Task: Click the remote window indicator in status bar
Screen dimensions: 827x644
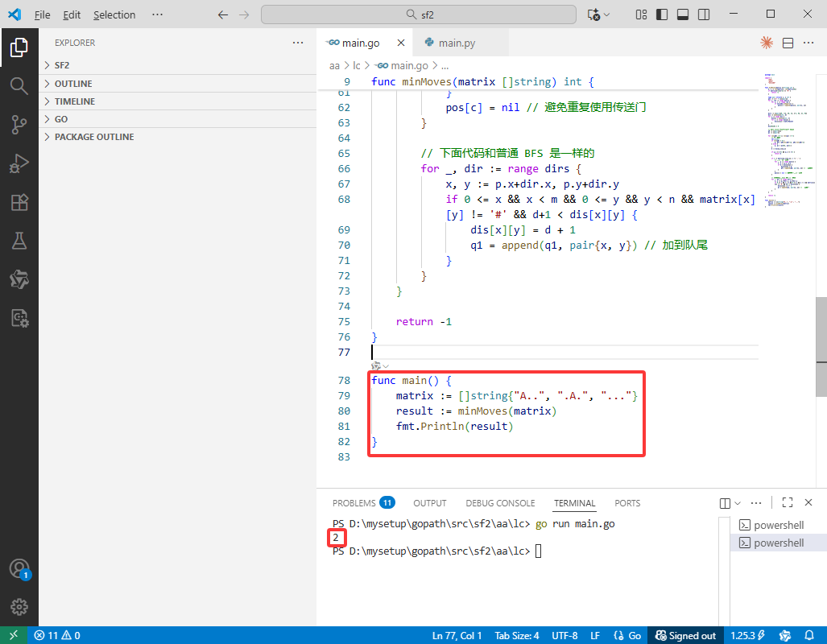Action: pyautogui.click(x=13, y=635)
